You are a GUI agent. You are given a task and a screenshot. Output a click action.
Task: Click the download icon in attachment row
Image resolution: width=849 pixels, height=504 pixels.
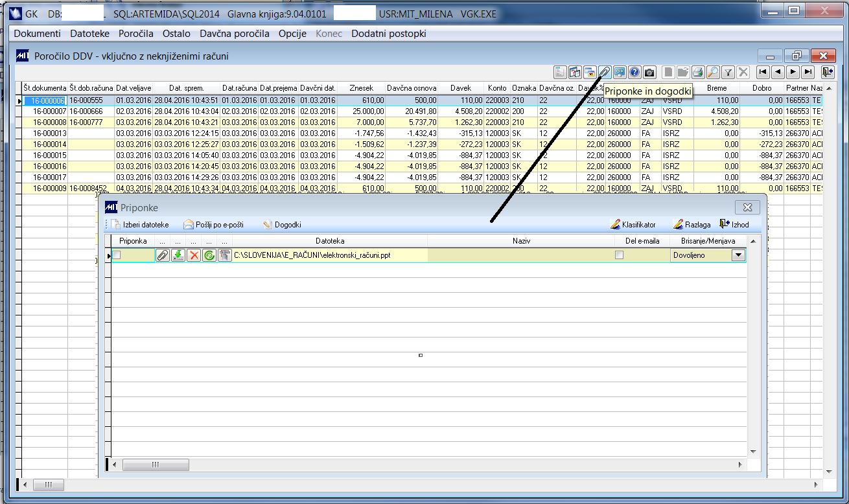pyautogui.click(x=178, y=255)
